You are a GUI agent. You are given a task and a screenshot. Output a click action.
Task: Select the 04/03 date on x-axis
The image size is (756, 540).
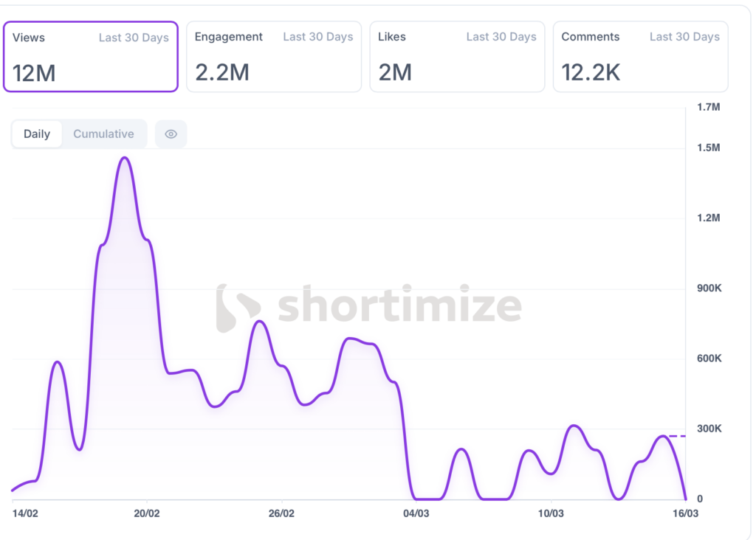tap(416, 513)
